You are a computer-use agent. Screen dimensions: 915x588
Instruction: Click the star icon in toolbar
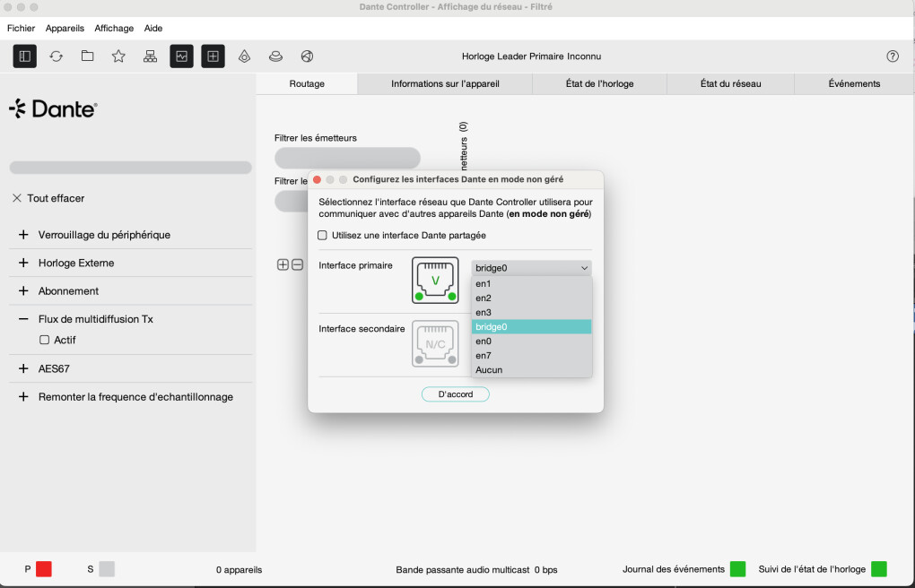click(x=118, y=56)
